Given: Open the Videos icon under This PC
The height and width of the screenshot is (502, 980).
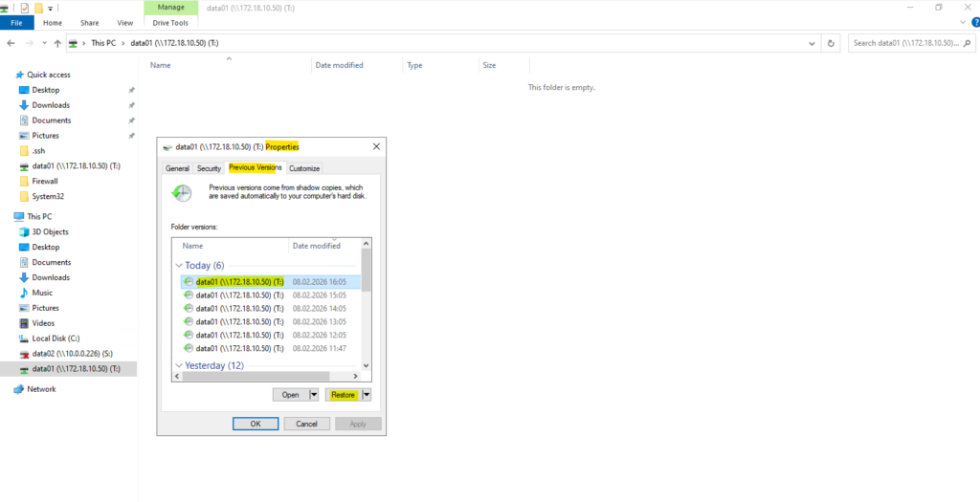Looking at the screenshot, I should 24,323.
